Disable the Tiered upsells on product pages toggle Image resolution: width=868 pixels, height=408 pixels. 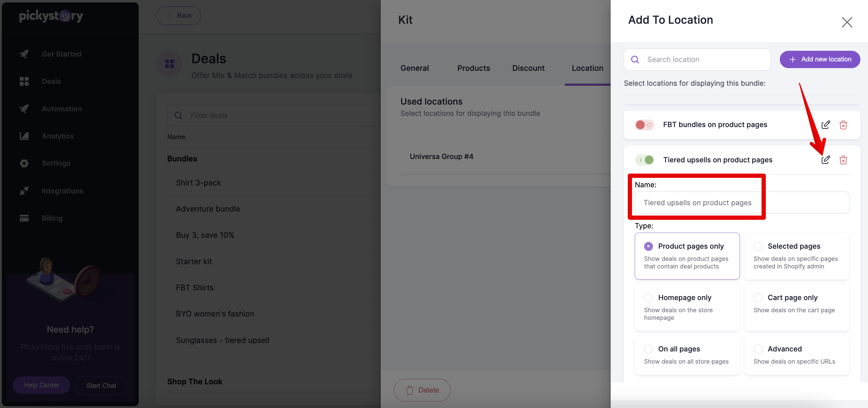point(644,160)
